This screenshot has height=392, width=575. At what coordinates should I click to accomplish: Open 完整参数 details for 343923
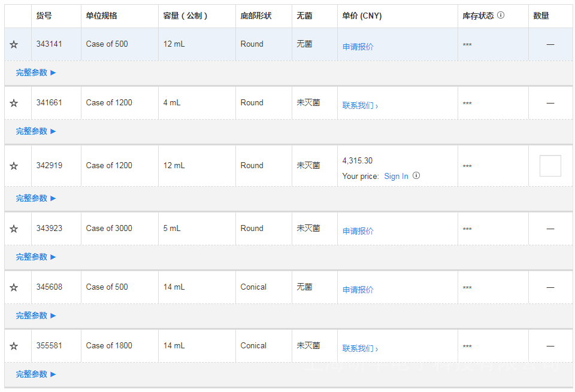coord(36,257)
